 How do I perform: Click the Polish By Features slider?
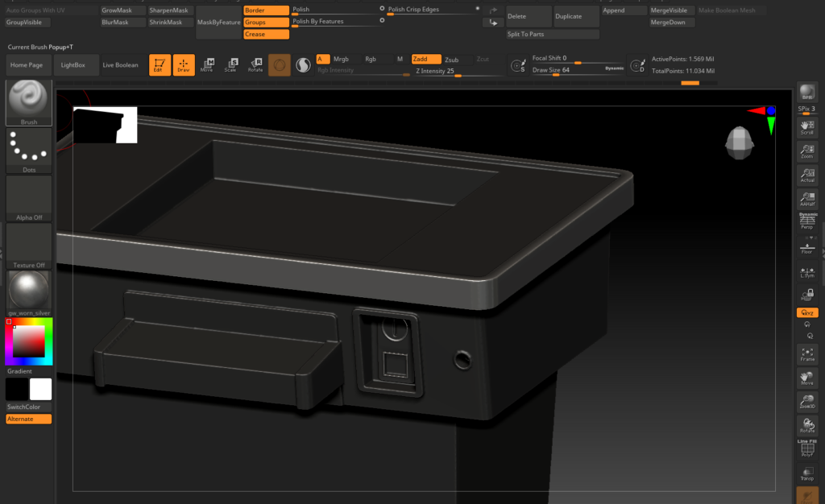click(x=338, y=22)
